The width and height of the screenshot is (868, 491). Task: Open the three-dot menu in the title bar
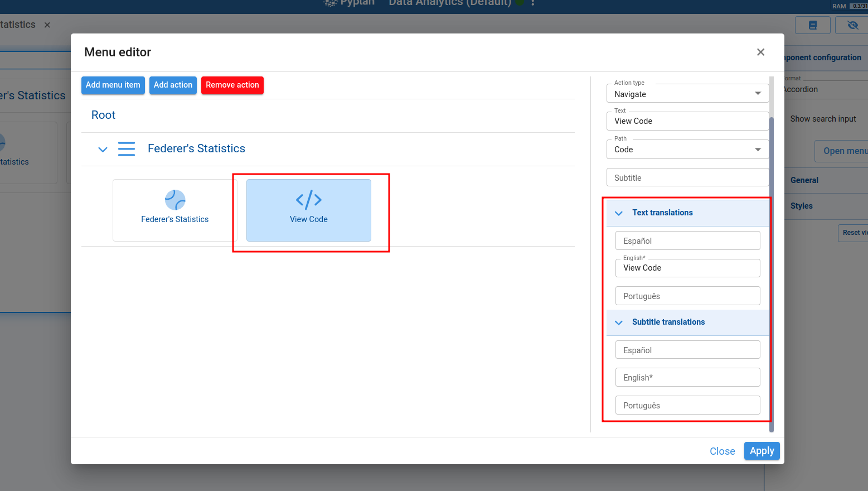533,3
